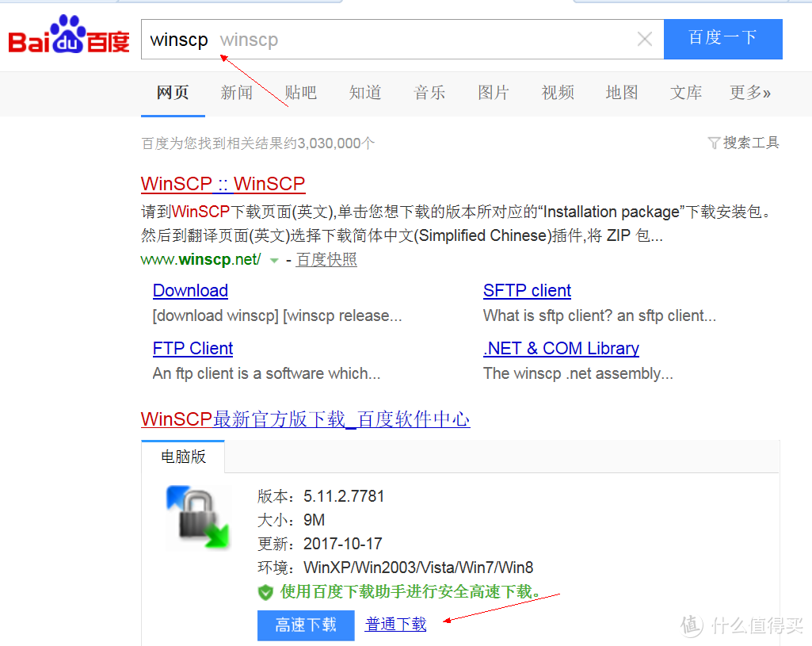Viewport: 812px width, 646px height.
Task: Open 音乐 search category
Action: tap(429, 93)
